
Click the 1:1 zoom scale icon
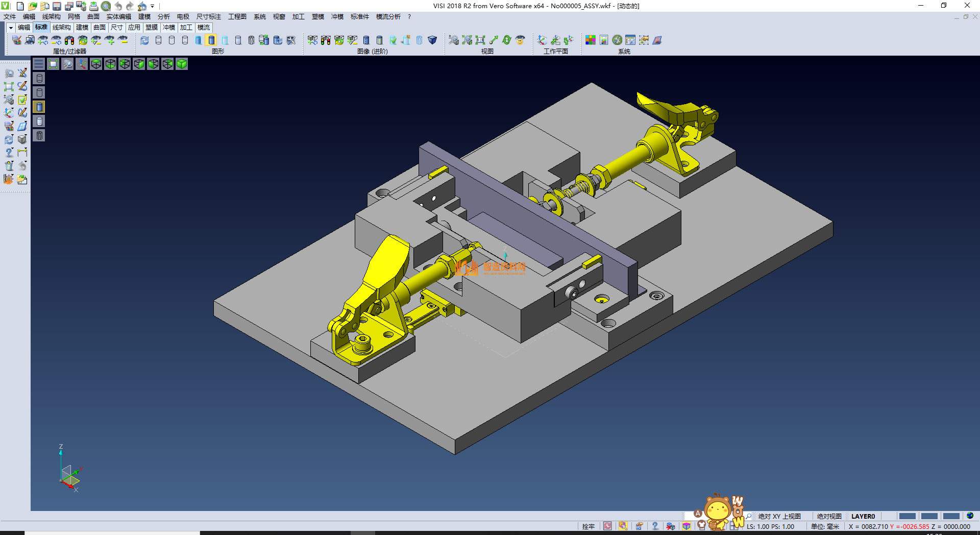480,40
